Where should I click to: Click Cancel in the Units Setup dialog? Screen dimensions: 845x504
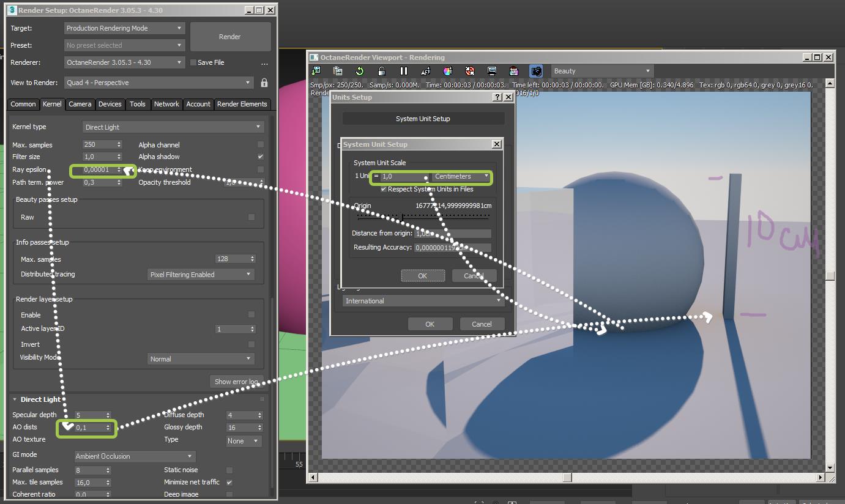click(x=482, y=324)
